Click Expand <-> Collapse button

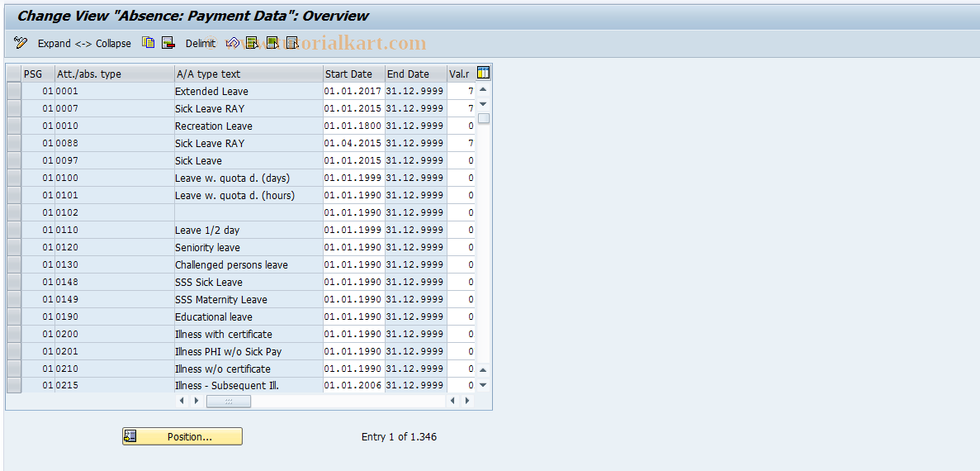tap(84, 43)
